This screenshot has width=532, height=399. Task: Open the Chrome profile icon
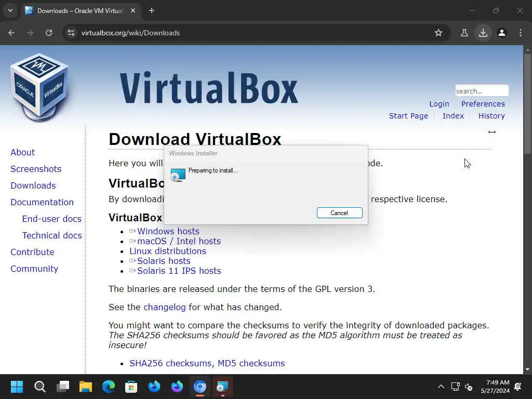pos(502,33)
